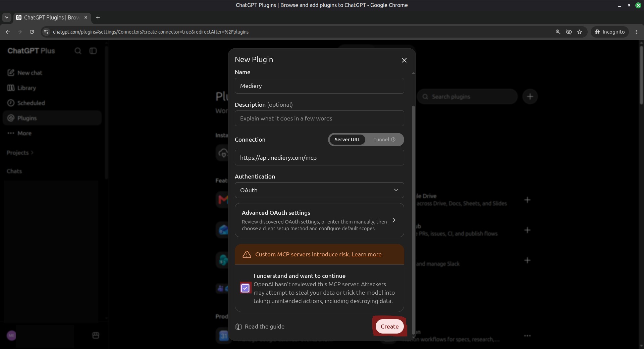This screenshot has height=349, width=644.
Task: Edit the server URL input field
Action: [319, 158]
